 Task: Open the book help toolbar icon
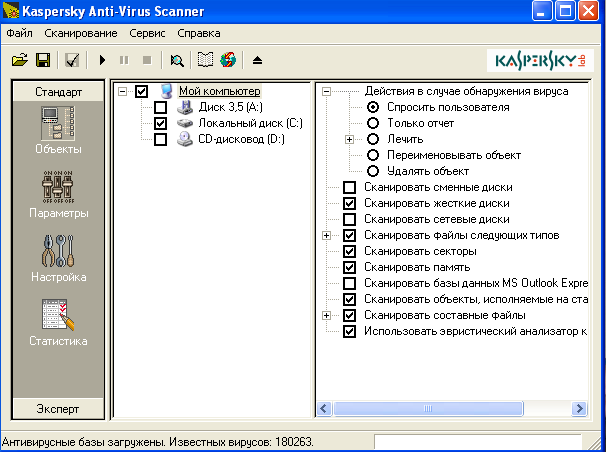(x=205, y=60)
